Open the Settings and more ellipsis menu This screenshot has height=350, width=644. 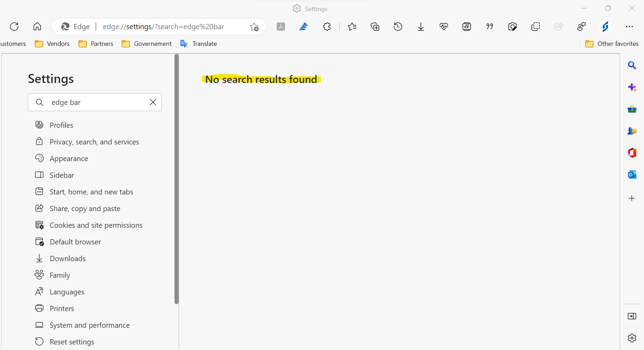pos(629,27)
